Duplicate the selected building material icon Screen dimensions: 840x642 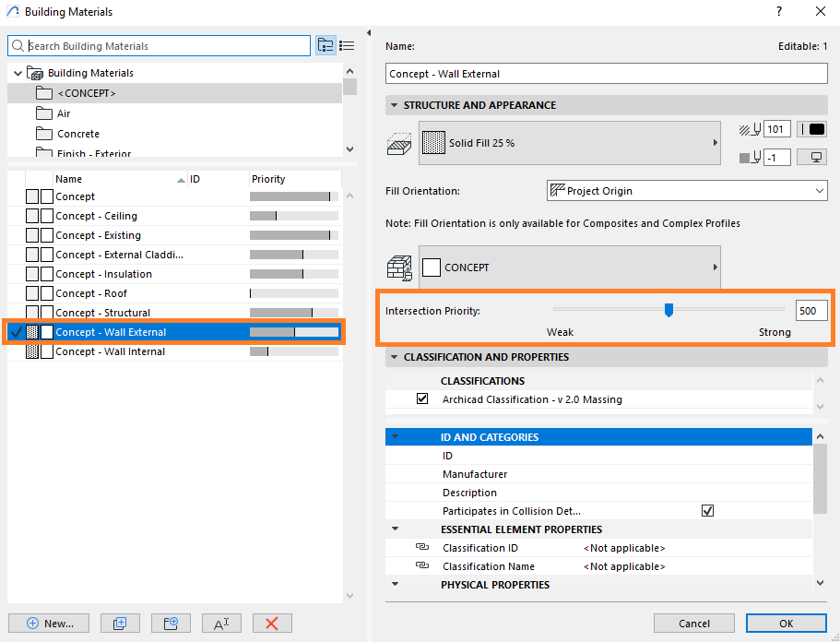click(120, 624)
